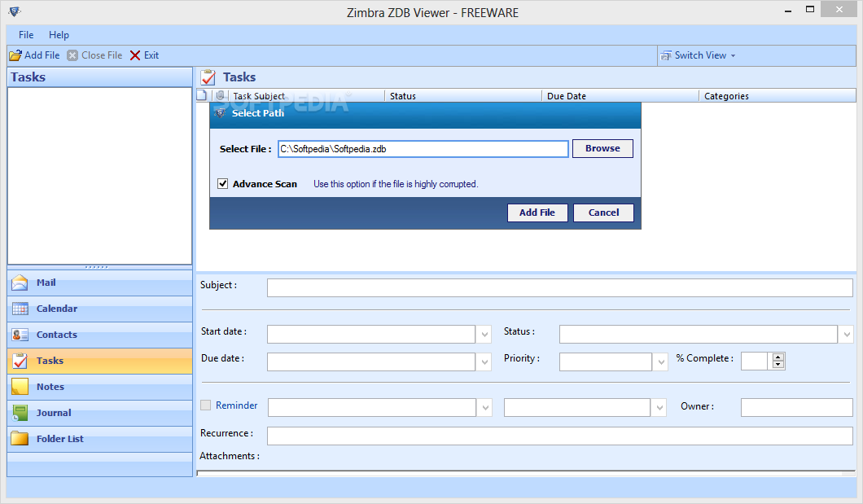Toggle the Reminder checkbox

206,405
